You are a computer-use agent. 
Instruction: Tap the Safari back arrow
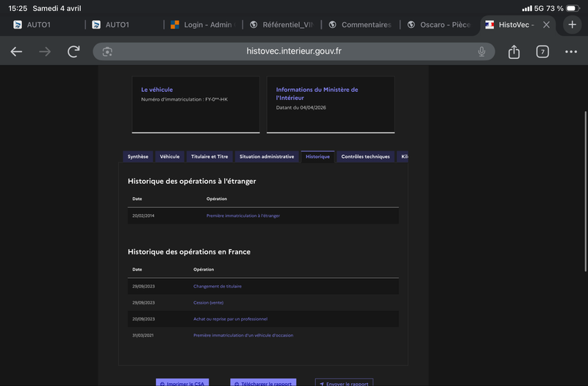point(16,51)
